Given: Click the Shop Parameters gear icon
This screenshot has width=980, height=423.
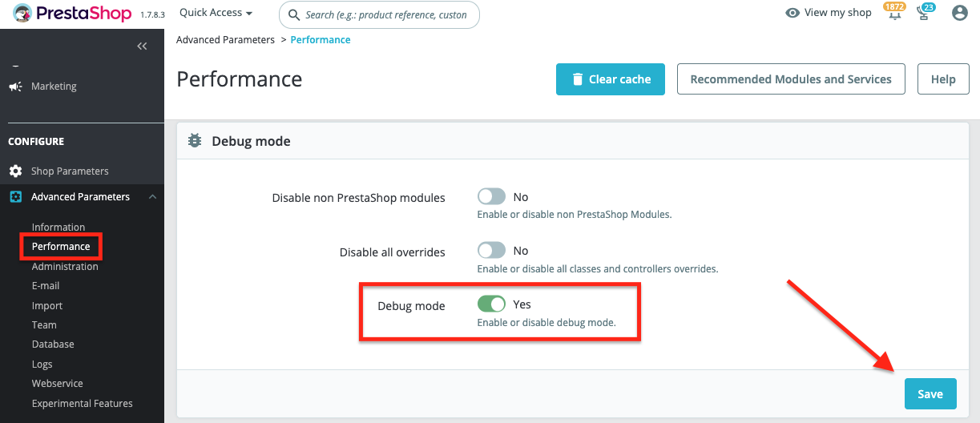Looking at the screenshot, I should [x=16, y=171].
